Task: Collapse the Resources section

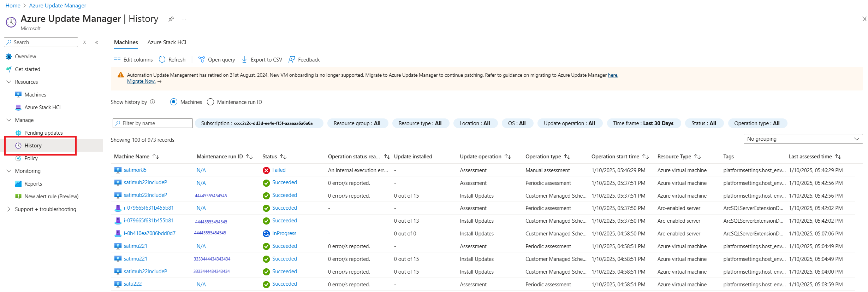Action: 9,82
